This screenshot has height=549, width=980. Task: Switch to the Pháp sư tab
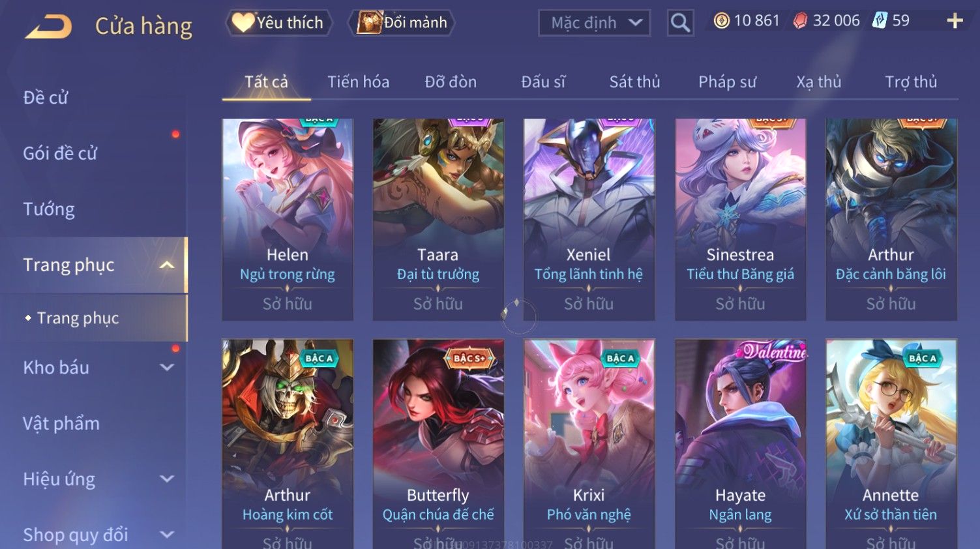pyautogui.click(x=727, y=82)
